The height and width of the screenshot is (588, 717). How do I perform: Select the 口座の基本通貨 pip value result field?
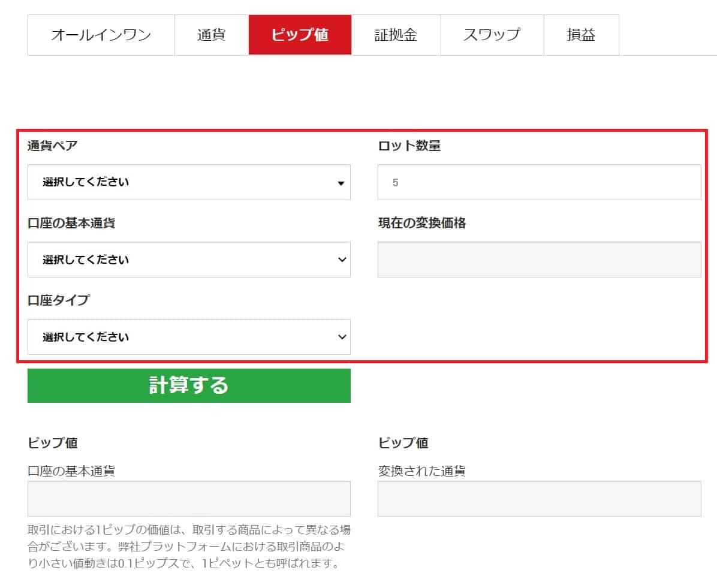coord(189,499)
